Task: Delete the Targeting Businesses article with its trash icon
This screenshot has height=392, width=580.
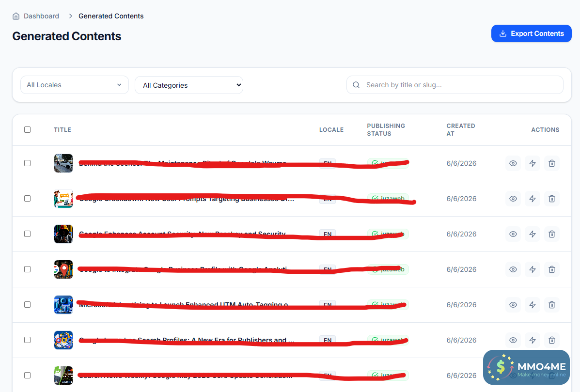Action: point(551,199)
